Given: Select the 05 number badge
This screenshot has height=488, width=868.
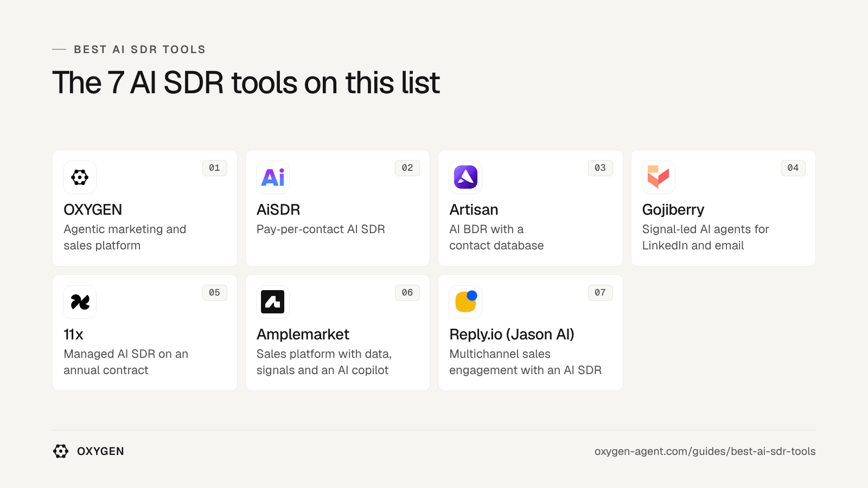Looking at the screenshot, I should [214, 293].
